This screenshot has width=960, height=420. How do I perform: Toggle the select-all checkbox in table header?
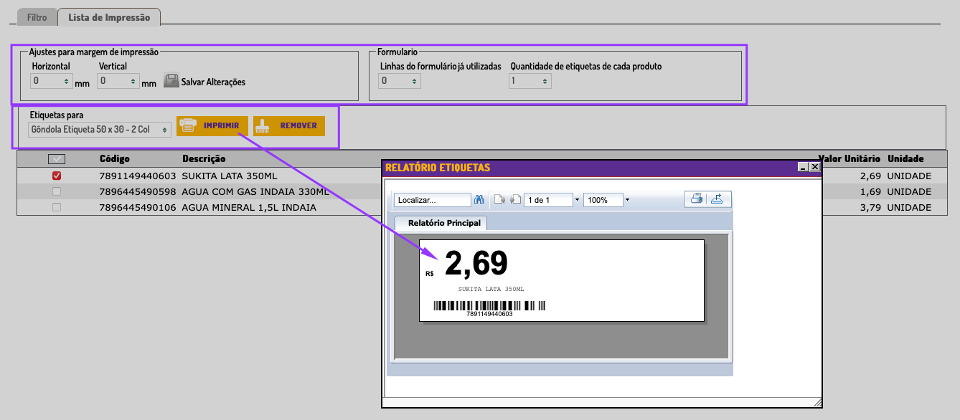coord(56,159)
